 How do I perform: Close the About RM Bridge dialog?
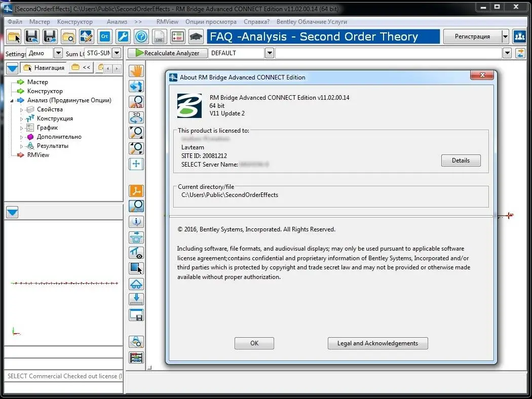[482, 75]
